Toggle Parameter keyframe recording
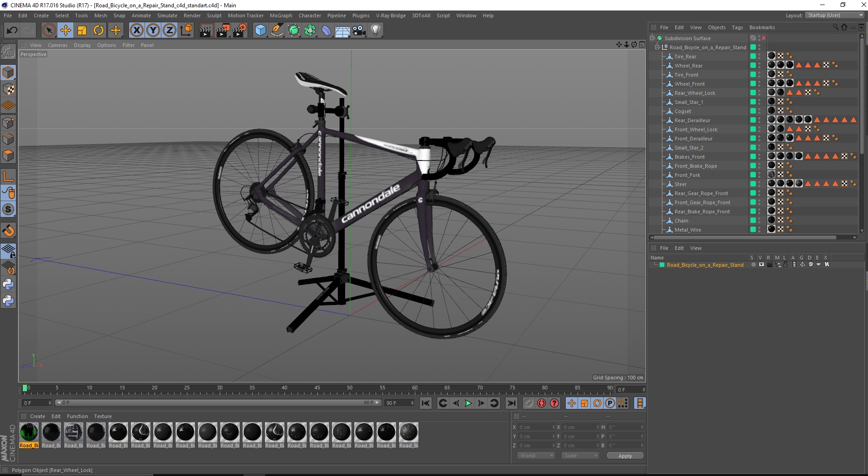 610,403
